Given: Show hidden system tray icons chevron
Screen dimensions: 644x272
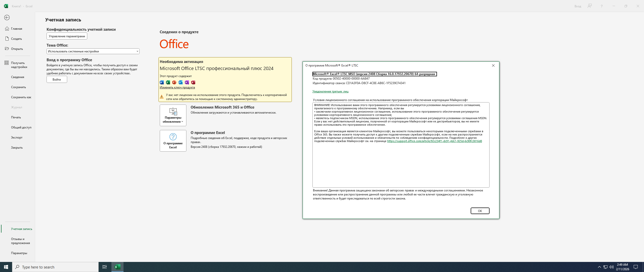Looking at the screenshot, I should [599, 267].
